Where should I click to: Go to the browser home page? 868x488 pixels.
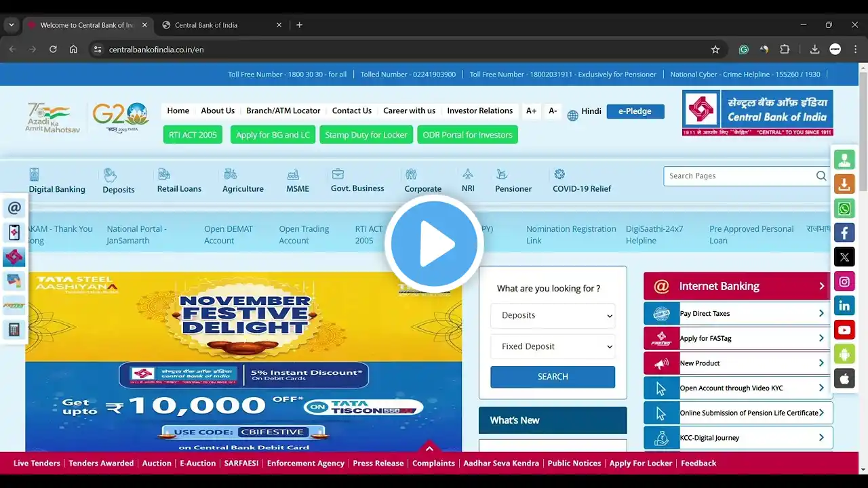(x=73, y=49)
